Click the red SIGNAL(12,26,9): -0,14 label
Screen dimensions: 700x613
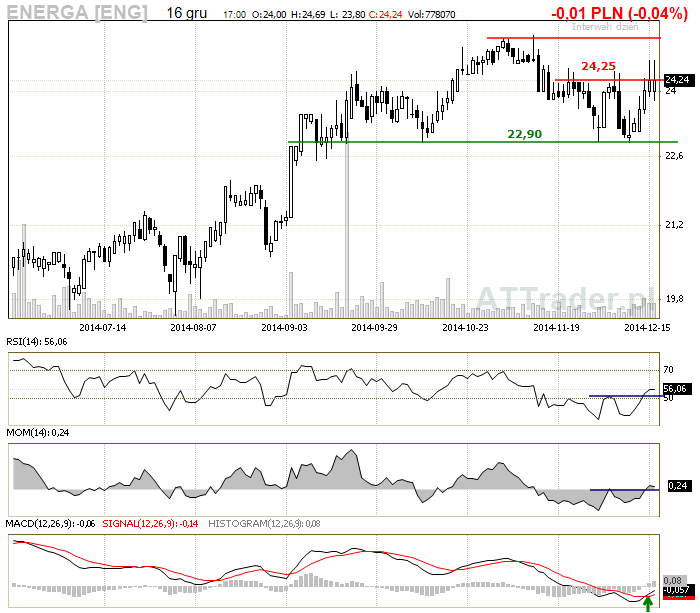[x=150, y=524]
